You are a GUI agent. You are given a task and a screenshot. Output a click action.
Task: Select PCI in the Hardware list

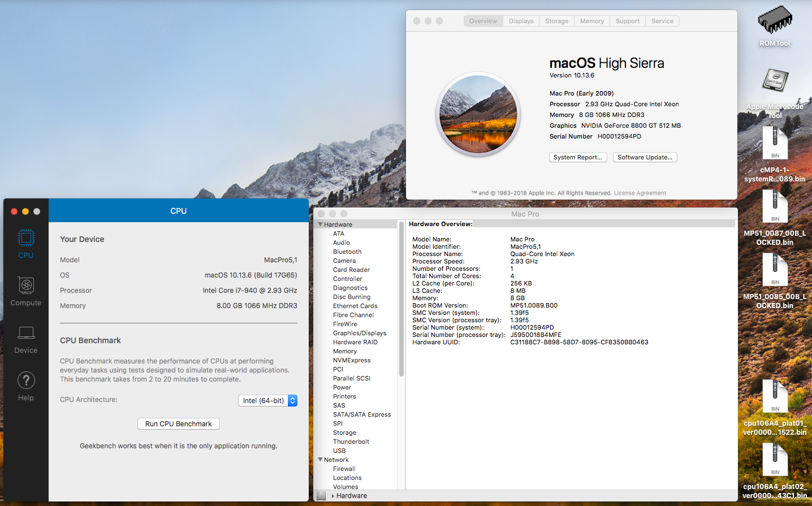[338, 369]
